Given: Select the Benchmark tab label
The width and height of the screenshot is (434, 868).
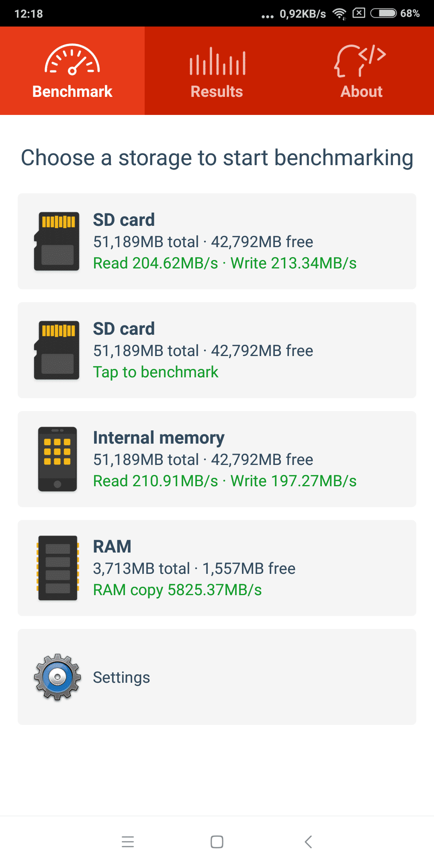Looking at the screenshot, I should coord(72,92).
